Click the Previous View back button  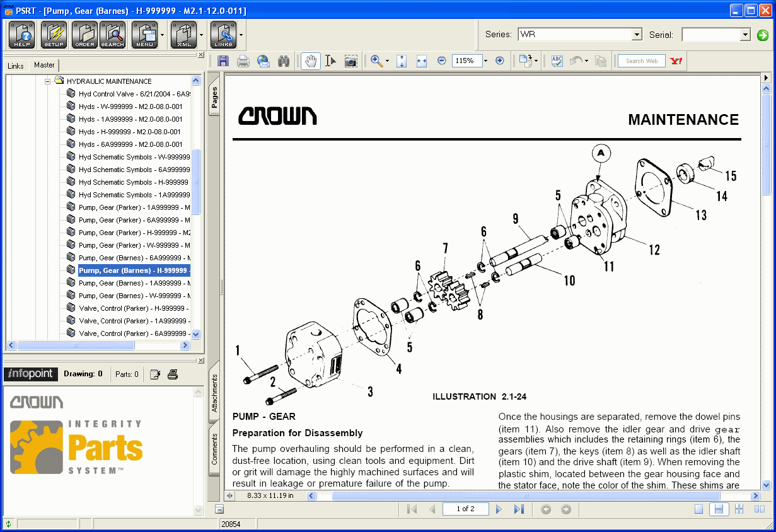(x=546, y=509)
